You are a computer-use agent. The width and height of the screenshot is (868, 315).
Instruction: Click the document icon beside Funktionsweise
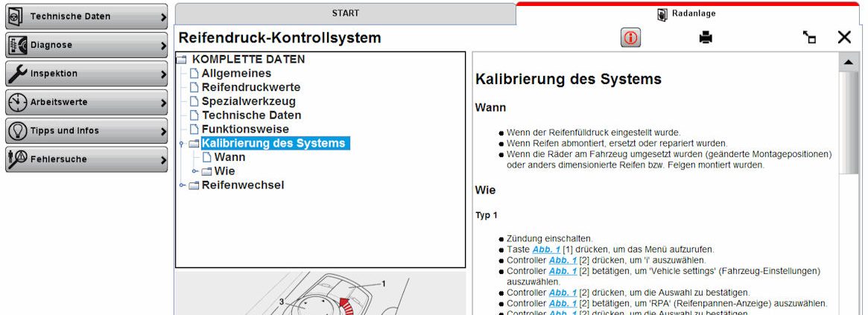pyautogui.click(x=193, y=129)
